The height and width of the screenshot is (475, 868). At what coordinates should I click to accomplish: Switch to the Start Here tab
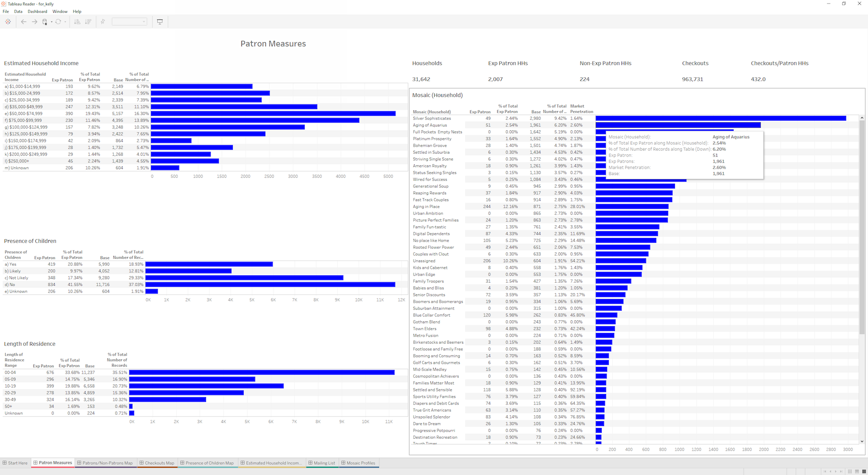coord(15,463)
